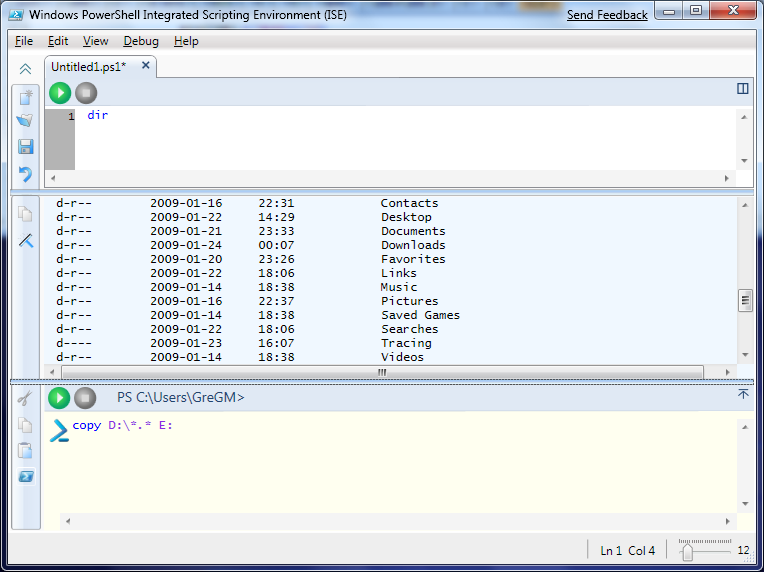
Task: Click the output pane horizontal scrollbar thumb
Action: click(x=382, y=372)
